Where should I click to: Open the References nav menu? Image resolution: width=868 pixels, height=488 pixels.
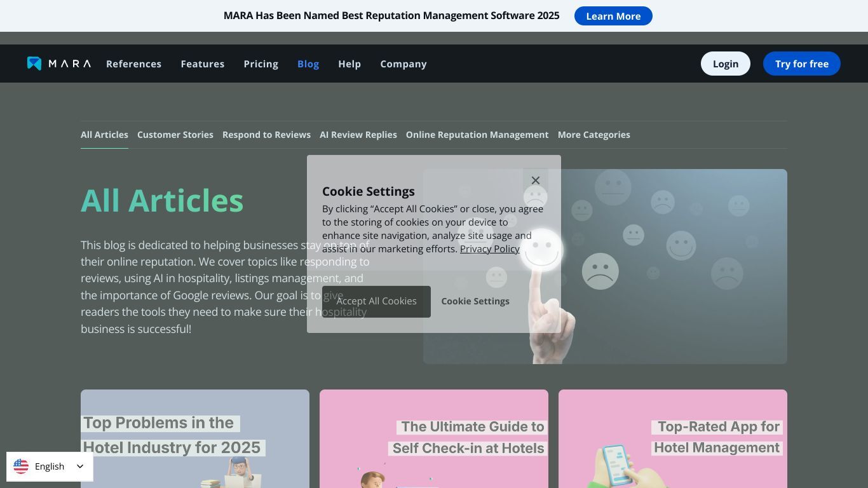(133, 64)
